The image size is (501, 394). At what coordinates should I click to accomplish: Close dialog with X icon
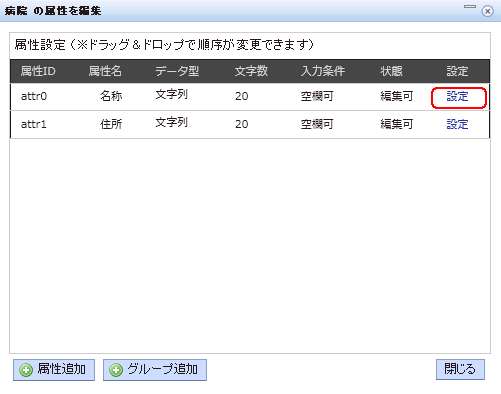[x=487, y=11]
